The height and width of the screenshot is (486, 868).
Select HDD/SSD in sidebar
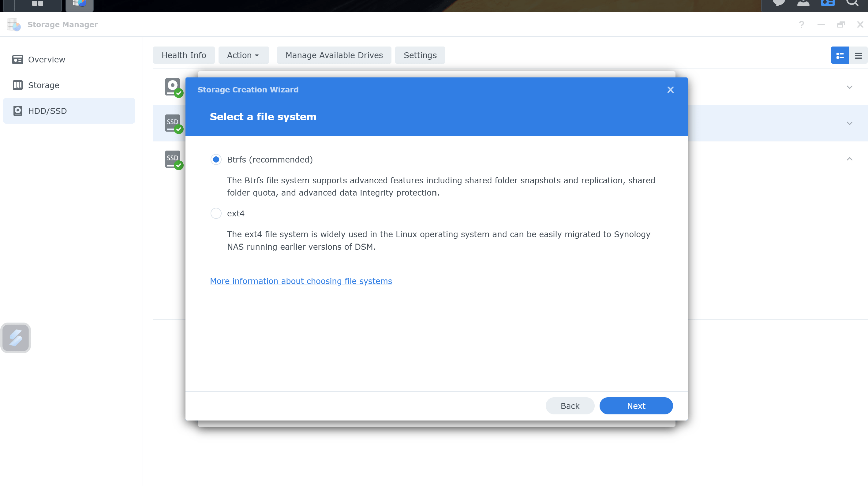click(x=47, y=111)
